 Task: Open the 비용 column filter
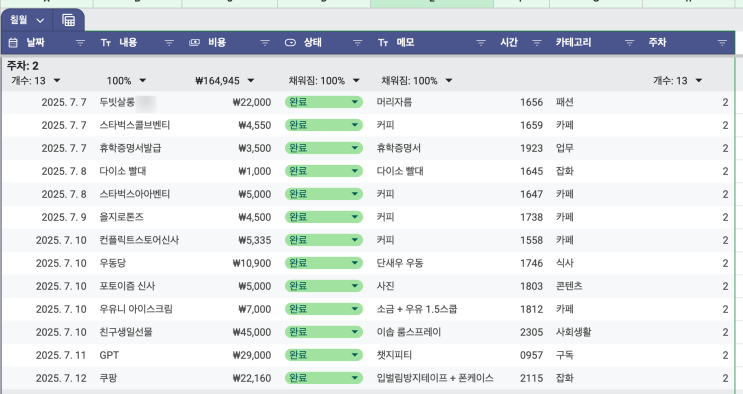pos(265,43)
